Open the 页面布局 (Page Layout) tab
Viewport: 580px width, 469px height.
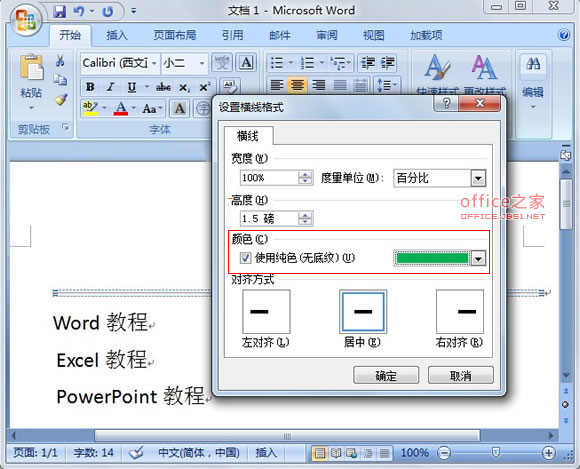pos(175,35)
